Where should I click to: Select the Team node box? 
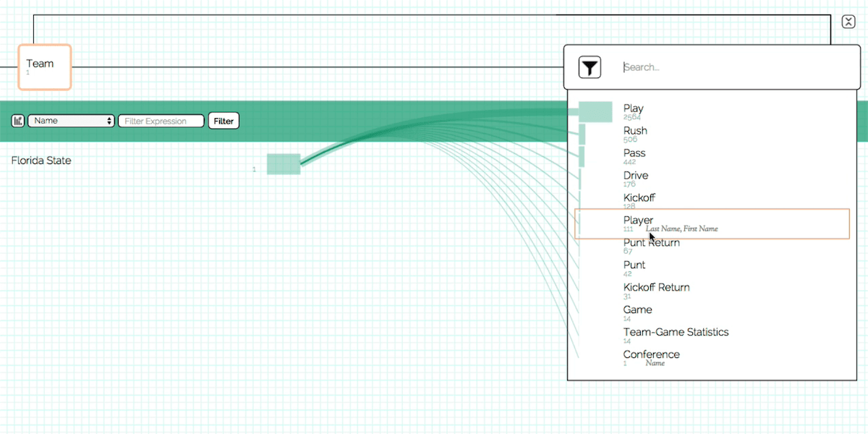point(45,67)
